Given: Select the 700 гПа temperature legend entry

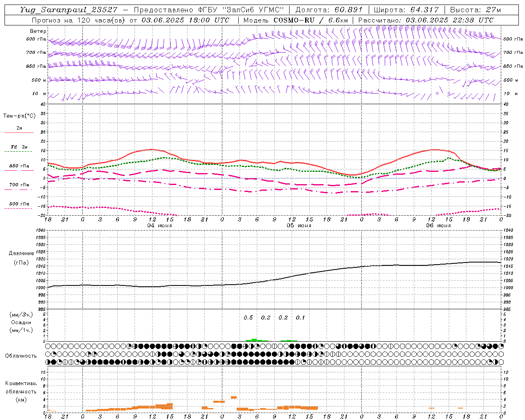Looking at the screenshot, I should coord(19,185).
